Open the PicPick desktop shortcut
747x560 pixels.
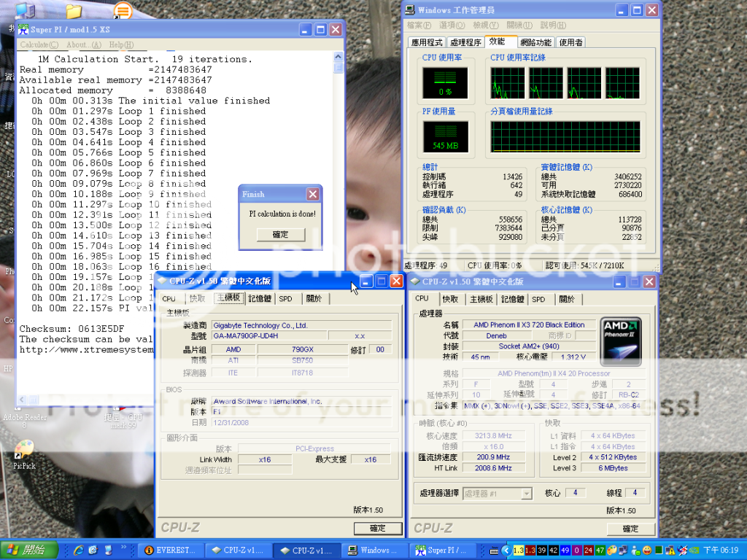(x=24, y=449)
